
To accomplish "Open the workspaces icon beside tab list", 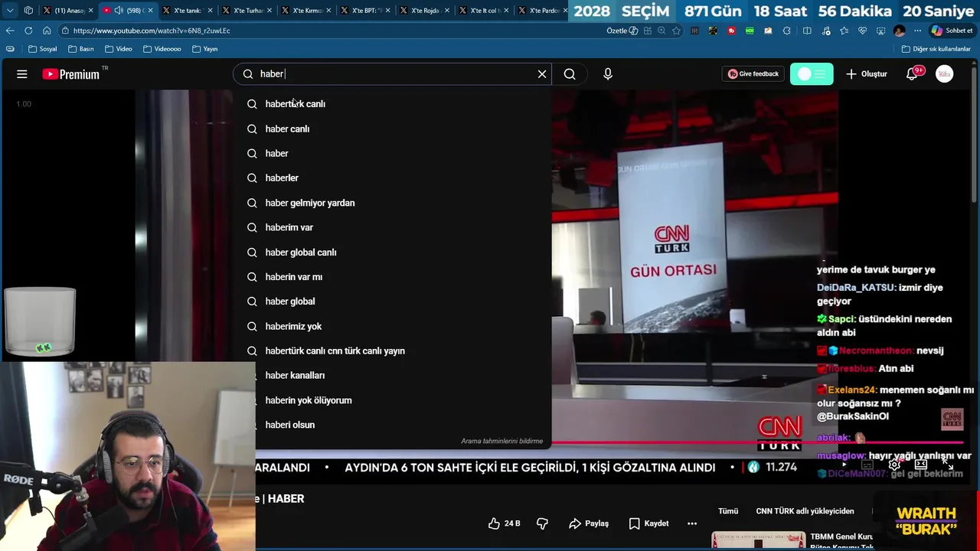I will [28, 11].
